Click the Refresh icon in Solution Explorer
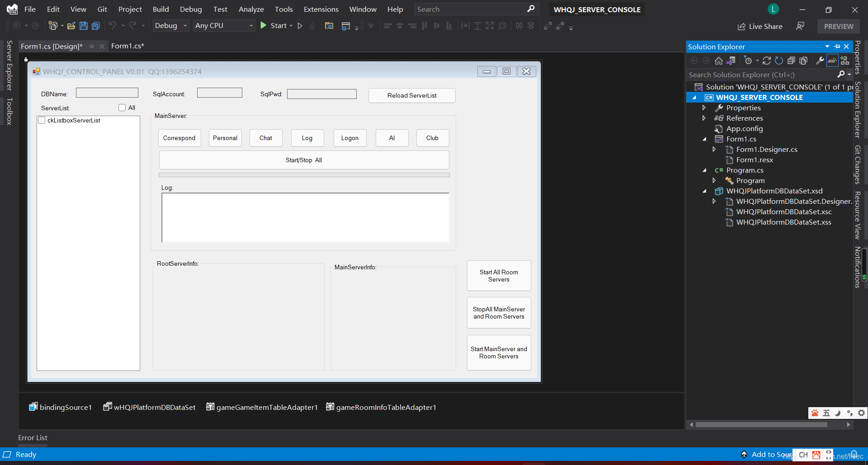The width and height of the screenshot is (868, 465). [779, 61]
